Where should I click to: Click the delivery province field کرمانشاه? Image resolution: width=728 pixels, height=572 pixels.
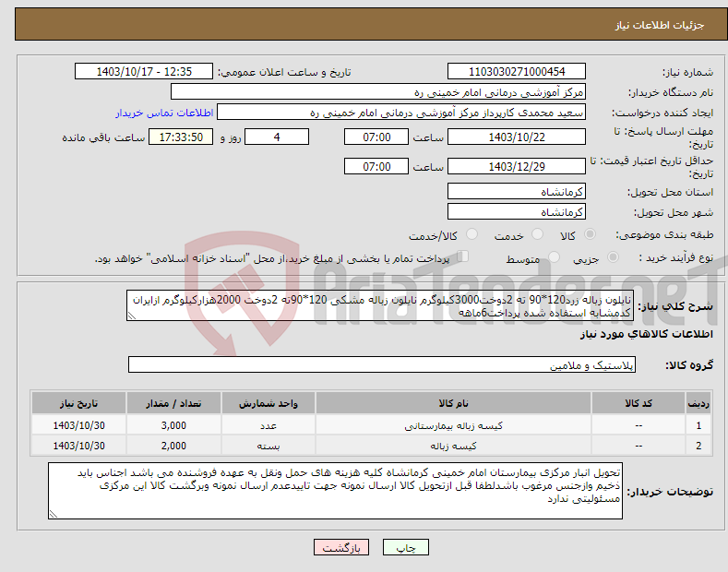(517, 191)
